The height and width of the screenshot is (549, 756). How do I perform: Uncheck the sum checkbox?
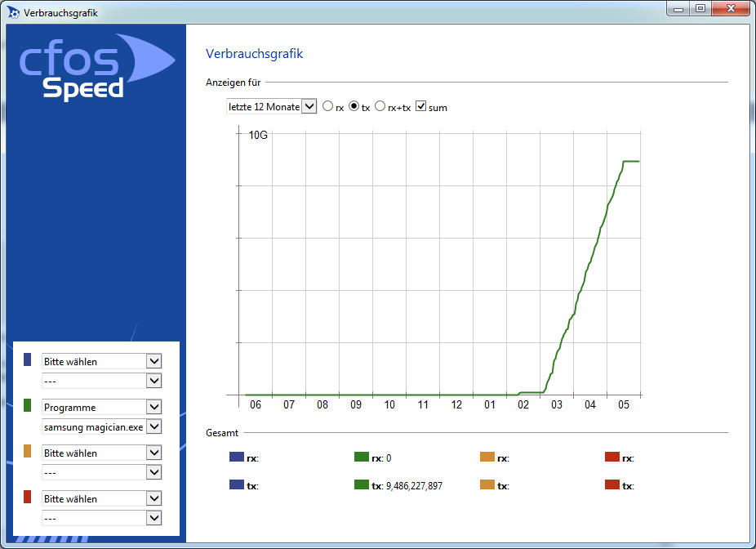pyautogui.click(x=421, y=106)
